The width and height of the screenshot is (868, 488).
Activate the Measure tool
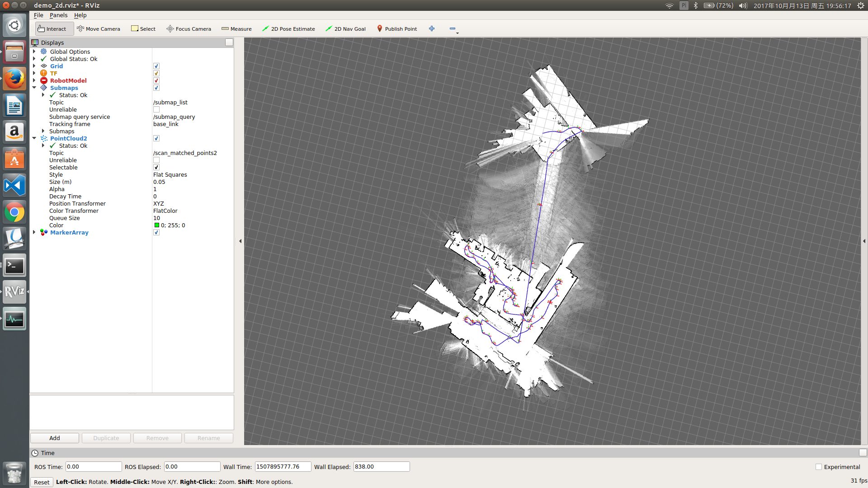click(x=236, y=28)
